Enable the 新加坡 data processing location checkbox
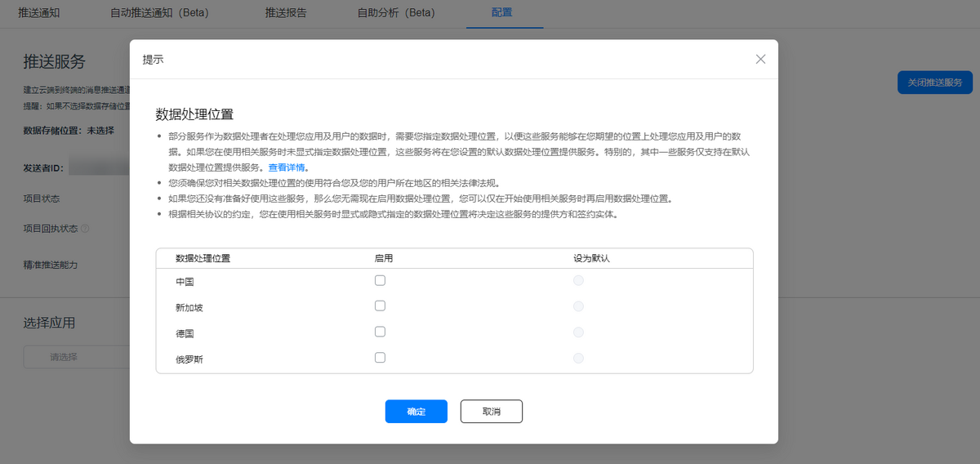Viewport: 980px width, 464px height. coord(380,306)
